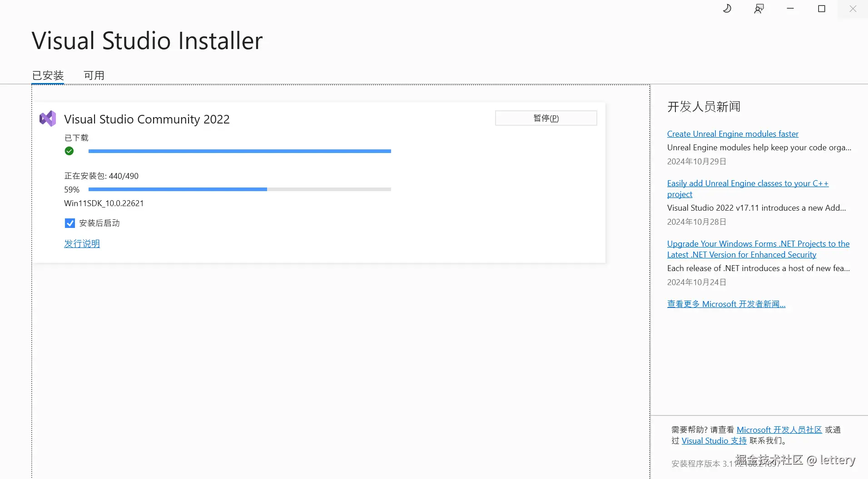868x479 pixels.
Task: Close the Visual Studio Installer window
Action: click(853, 9)
